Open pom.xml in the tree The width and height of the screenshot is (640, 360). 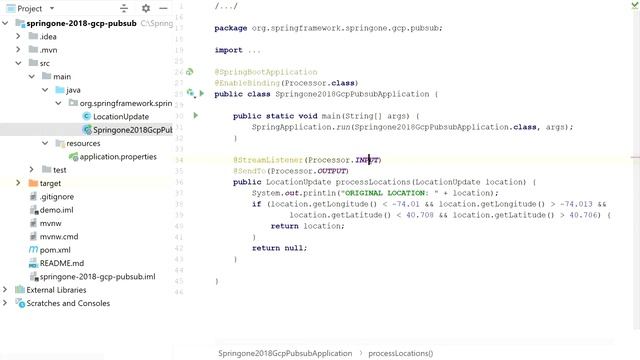pos(55,250)
